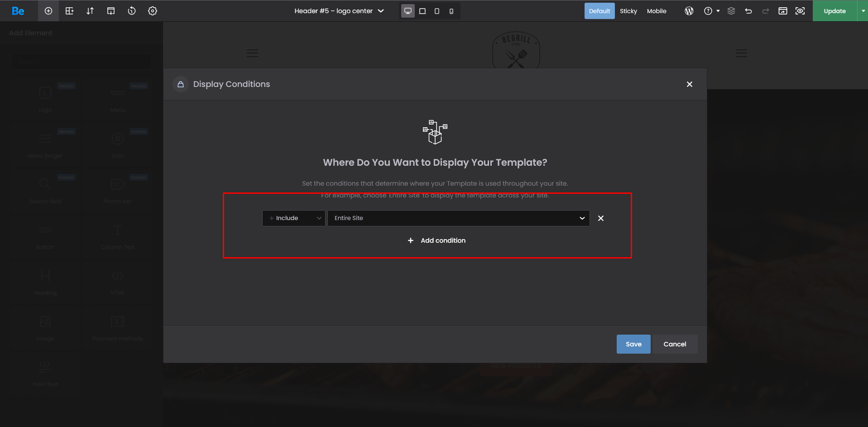
Task: Open the Add Element plus icon
Action: pyautogui.click(x=48, y=11)
